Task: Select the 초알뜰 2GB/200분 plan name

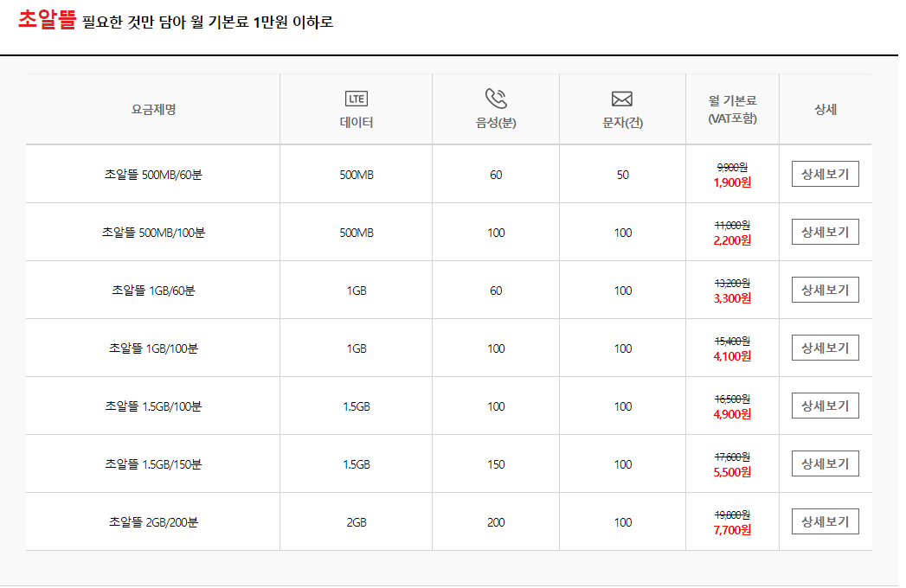Action: [x=153, y=522]
